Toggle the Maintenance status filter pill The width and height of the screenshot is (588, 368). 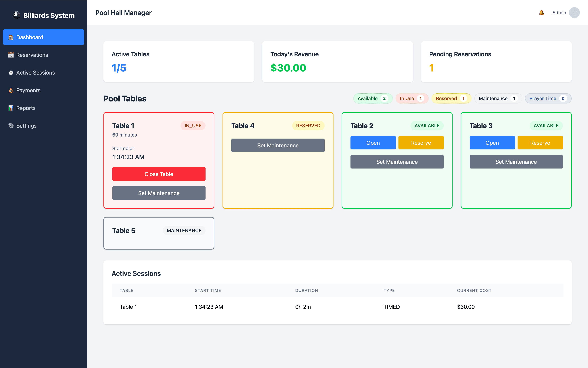click(498, 99)
